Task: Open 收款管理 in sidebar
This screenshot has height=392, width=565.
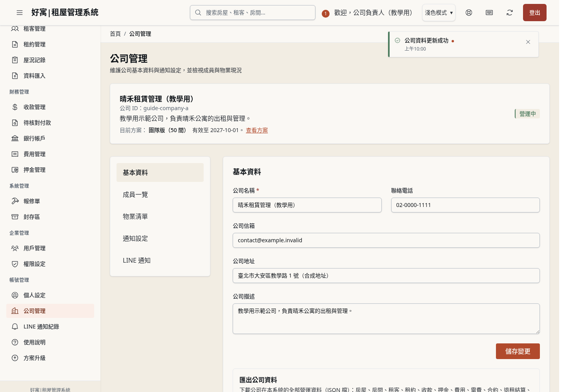Action: 50,107
